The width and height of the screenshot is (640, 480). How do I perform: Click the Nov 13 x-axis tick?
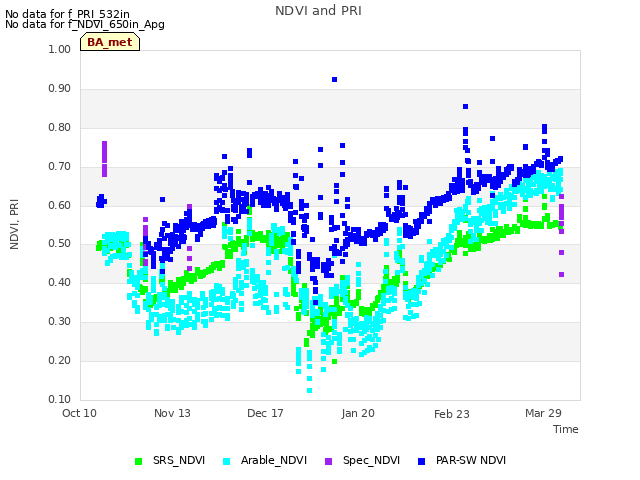coord(172,413)
